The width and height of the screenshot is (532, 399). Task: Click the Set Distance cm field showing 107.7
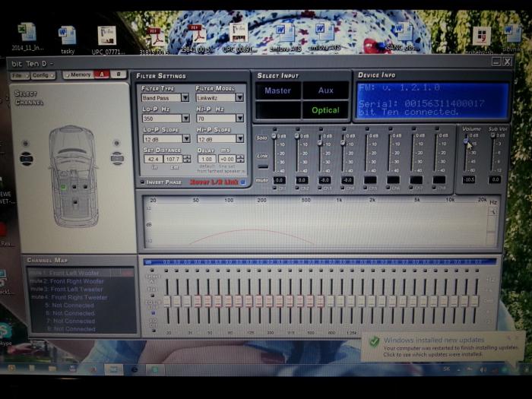pos(173,159)
